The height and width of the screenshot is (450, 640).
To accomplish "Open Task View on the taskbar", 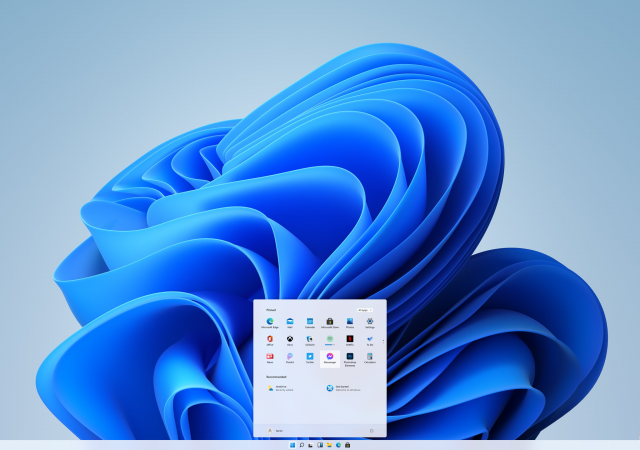I will [311, 445].
